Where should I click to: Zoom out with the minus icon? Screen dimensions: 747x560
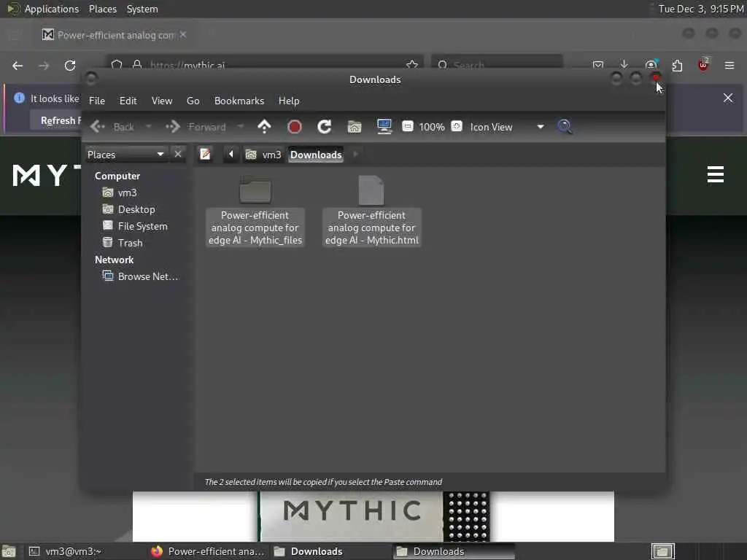tap(407, 126)
